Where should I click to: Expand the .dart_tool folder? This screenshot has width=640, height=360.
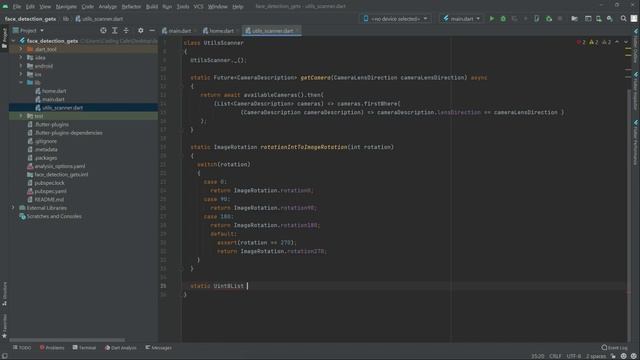21,49
